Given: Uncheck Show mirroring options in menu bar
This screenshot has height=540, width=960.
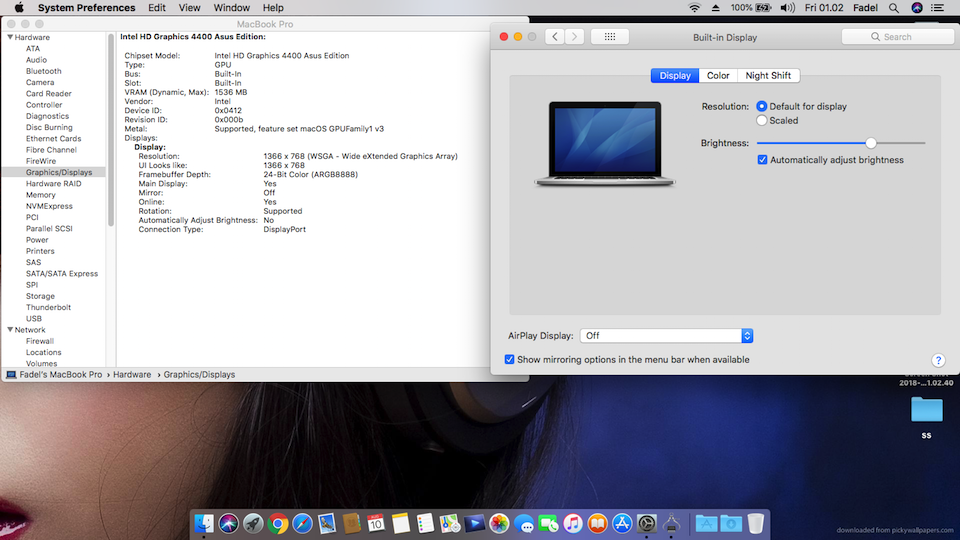Looking at the screenshot, I should 510,360.
